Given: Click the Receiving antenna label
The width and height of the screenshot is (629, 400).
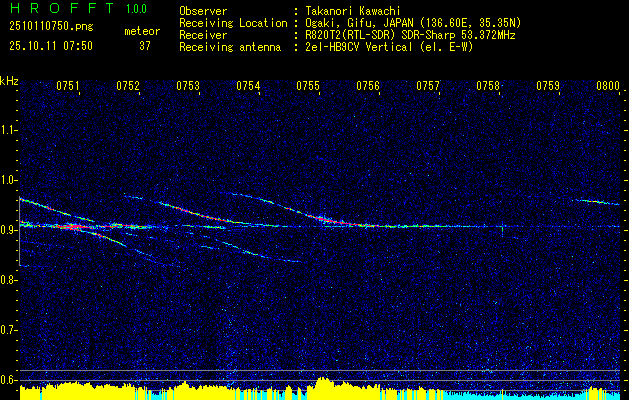Looking at the screenshot, I should 230,47.
